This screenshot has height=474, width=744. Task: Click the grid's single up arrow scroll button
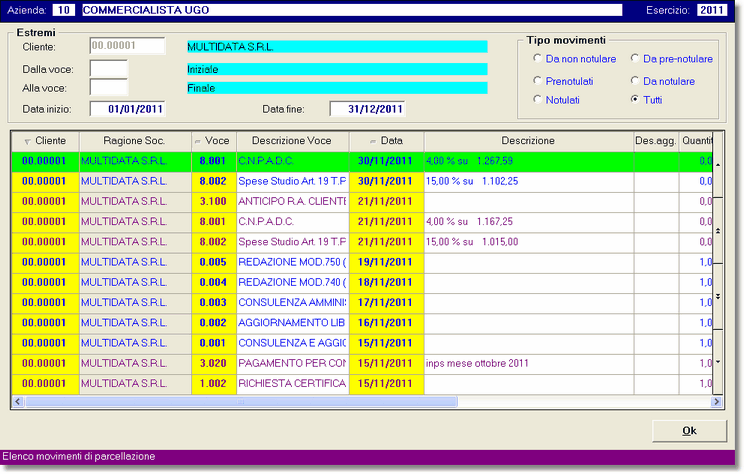(718, 165)
